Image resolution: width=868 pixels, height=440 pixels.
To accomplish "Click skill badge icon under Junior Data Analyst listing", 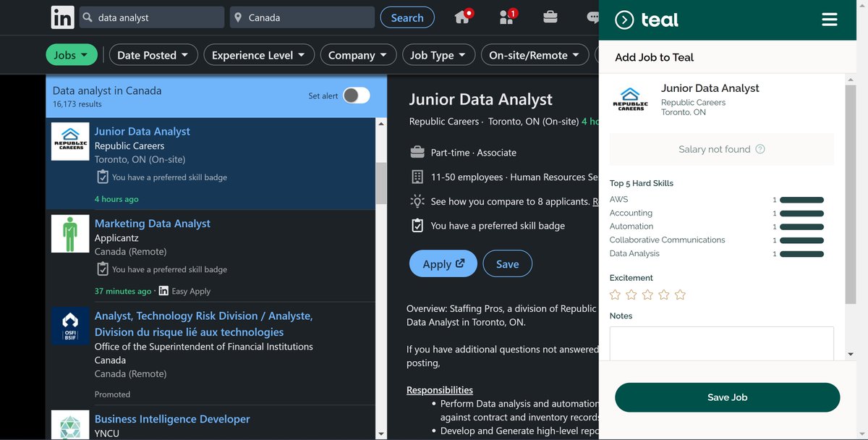I will (103, 177).
